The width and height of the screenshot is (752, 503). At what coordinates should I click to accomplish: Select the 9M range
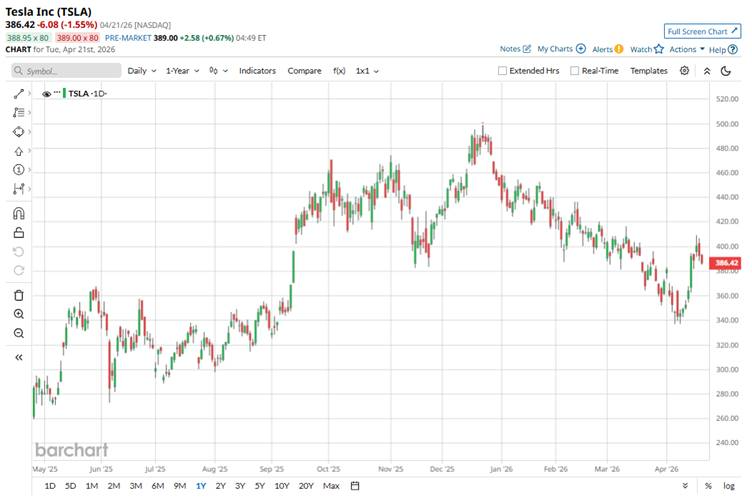point(180,486)
